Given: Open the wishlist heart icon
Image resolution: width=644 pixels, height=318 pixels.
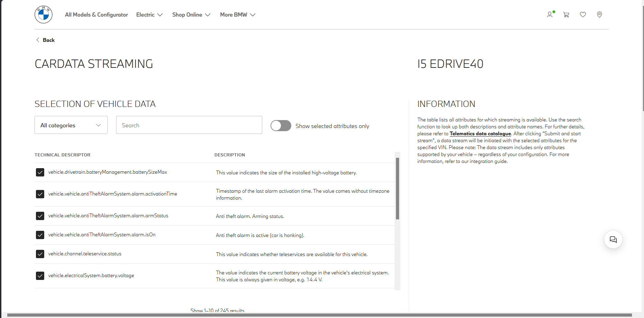Looking at the screenshot, I should tap(583, 15).
